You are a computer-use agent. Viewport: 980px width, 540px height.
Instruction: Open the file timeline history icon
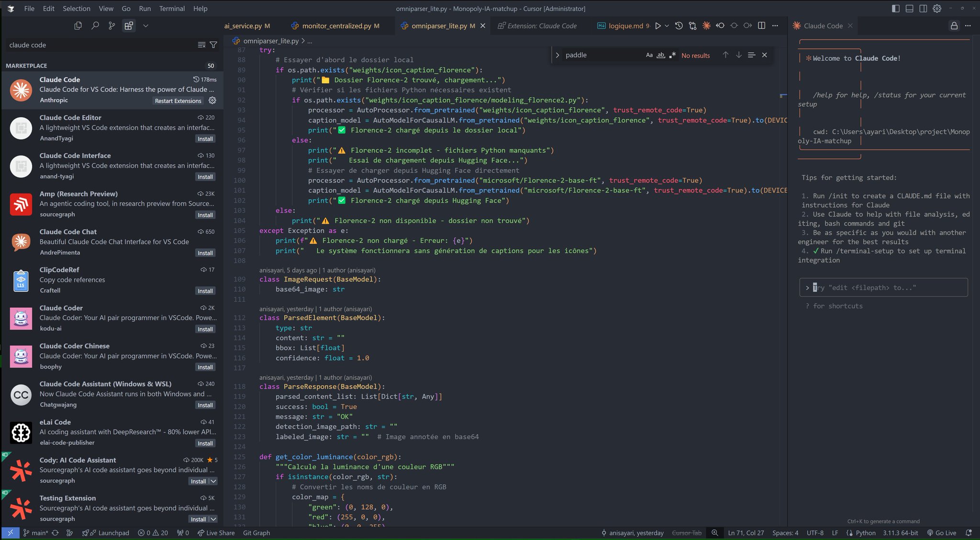679,26
